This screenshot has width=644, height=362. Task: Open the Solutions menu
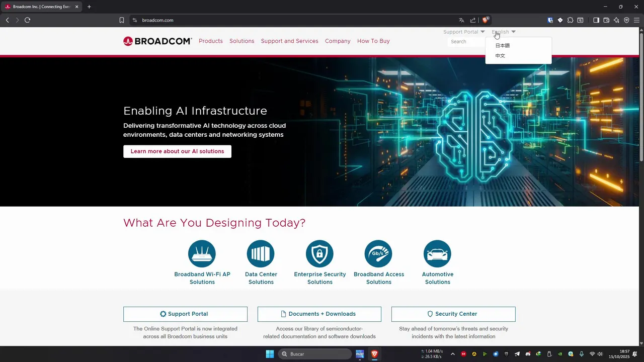tap(242, 41)
